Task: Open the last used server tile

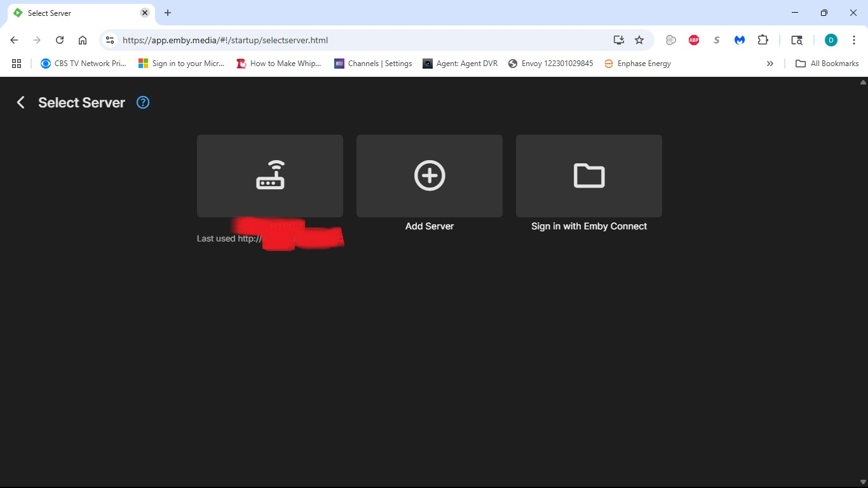Action: click(x=270, y=176)
